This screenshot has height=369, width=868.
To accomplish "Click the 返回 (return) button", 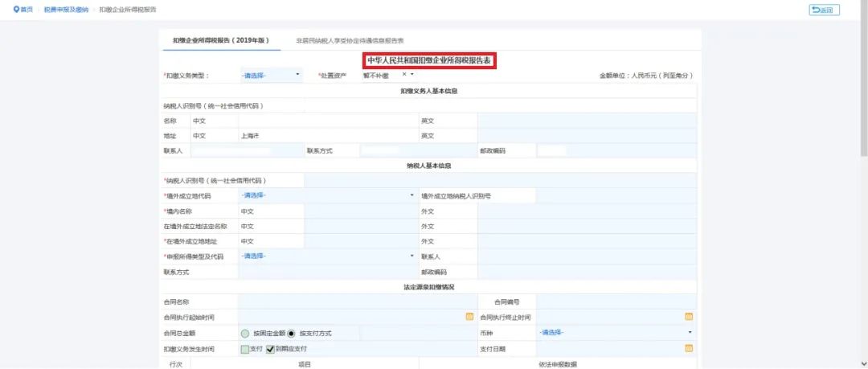I will 825,10.
